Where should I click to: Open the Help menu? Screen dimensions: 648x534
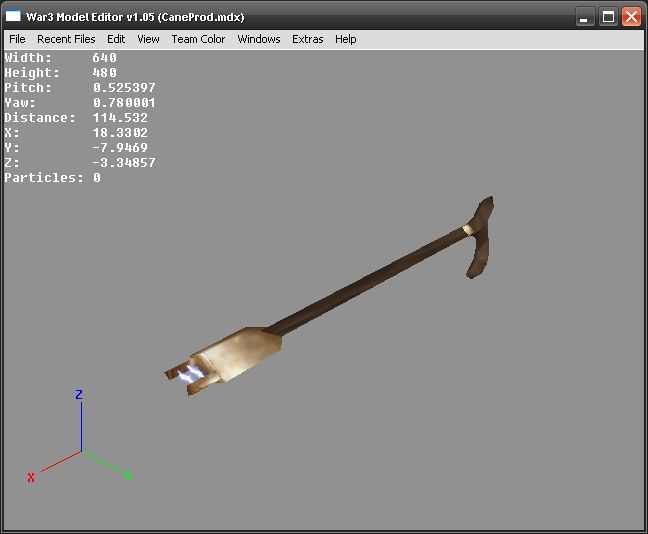pos(345,39)
